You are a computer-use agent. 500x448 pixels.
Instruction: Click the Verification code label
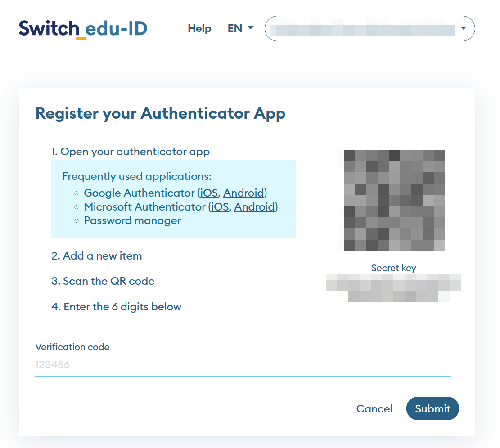tap(72, 347)
